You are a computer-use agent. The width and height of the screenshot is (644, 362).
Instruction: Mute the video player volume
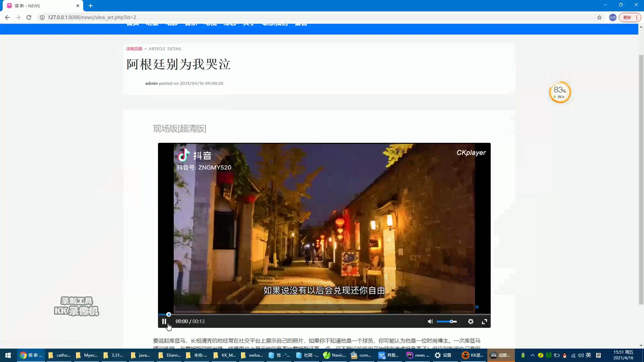[430, 321]
